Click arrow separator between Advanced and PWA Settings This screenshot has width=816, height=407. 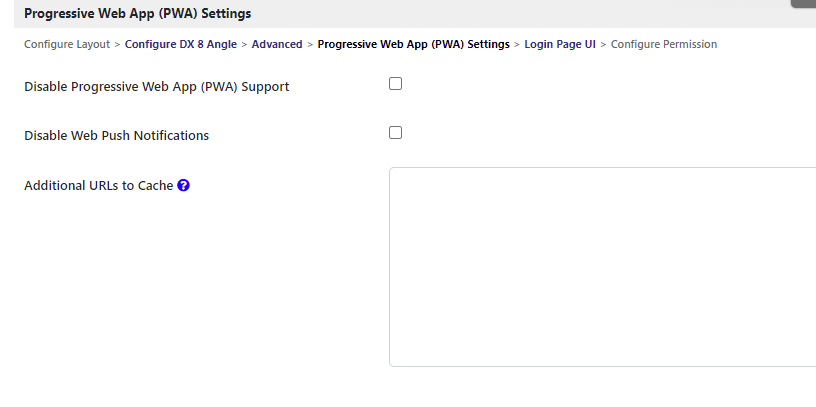tap(310, 44)
